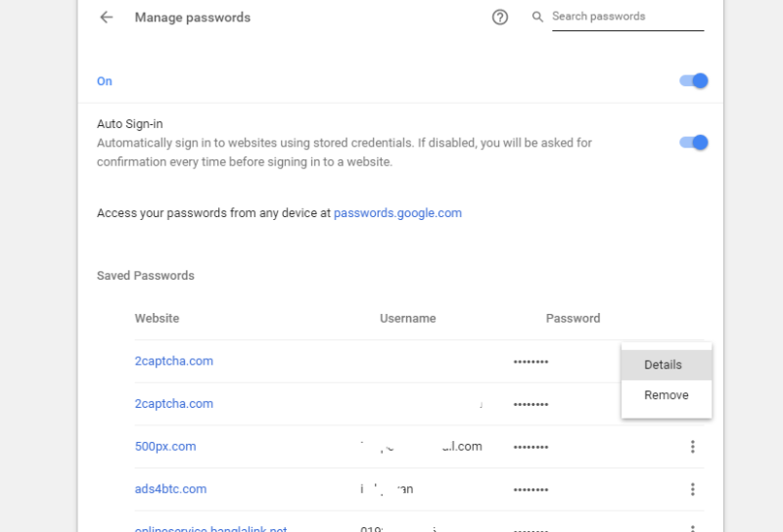Click the Username column header
The height and width of the screenshot is (532, 783).
408,319
